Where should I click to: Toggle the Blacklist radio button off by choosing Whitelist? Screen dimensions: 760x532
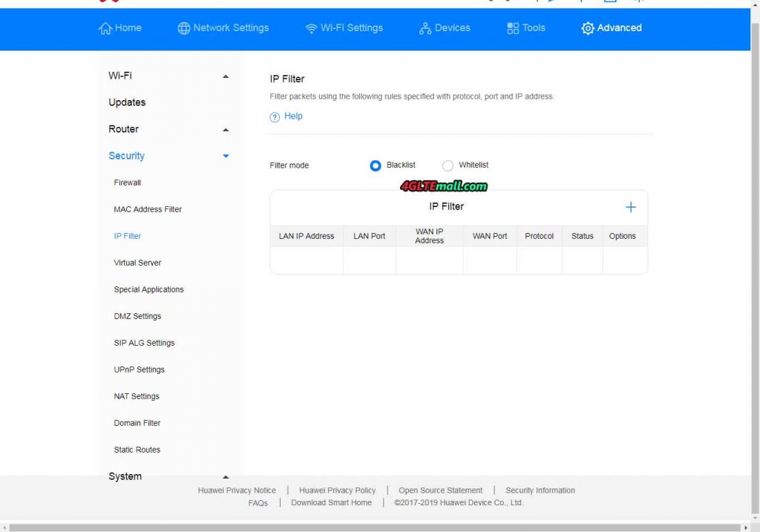tap(448, 165)
